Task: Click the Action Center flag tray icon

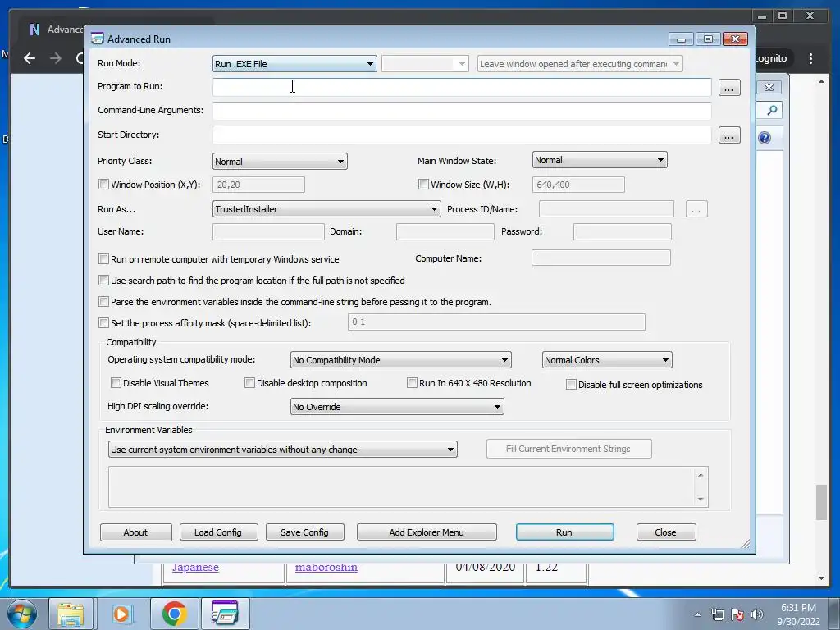Action: 737,614
